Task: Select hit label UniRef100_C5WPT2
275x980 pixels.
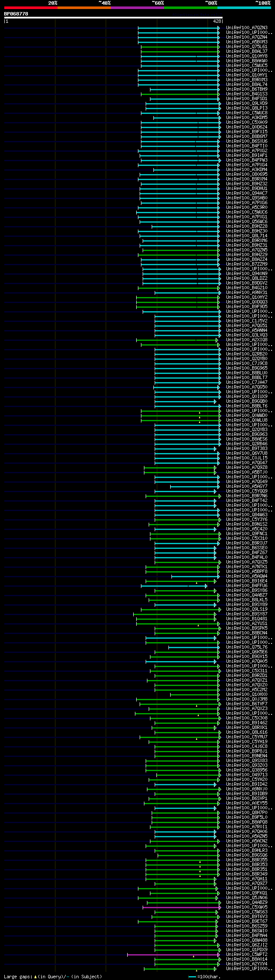Action: pyautogui.click(x=247, y=955)
